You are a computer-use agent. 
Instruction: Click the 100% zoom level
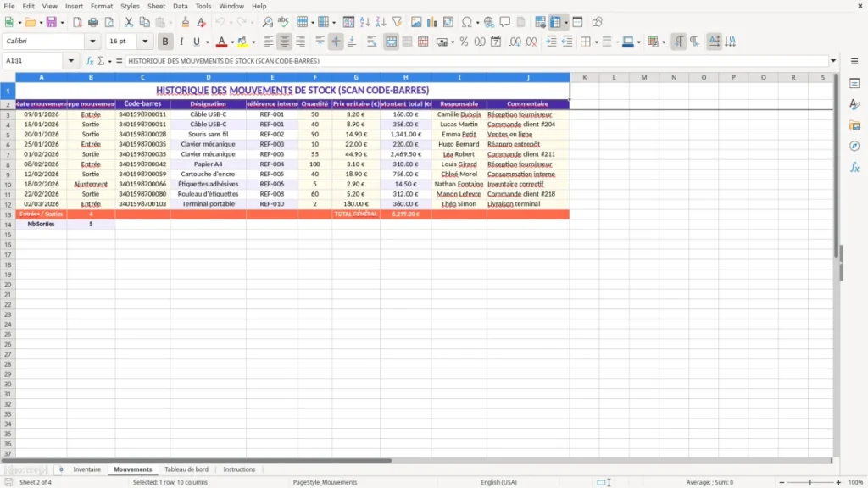coord(856,482)
